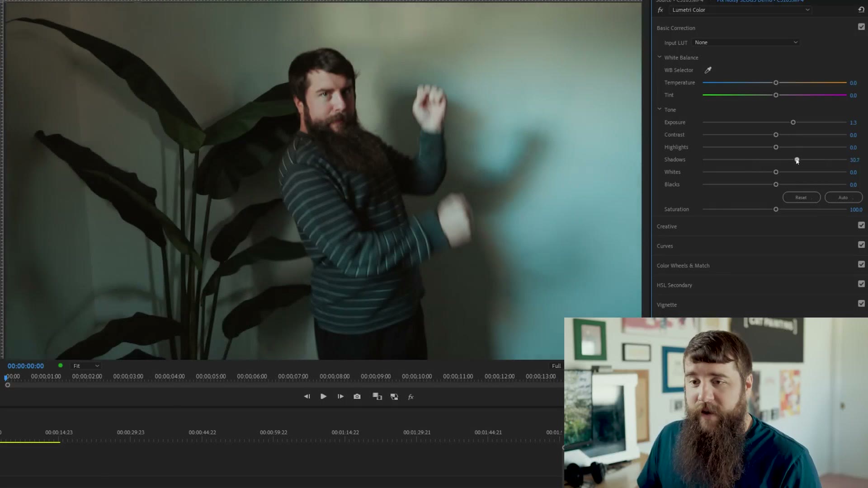
Task: Open the Vignette section
Action: (666, 305)
